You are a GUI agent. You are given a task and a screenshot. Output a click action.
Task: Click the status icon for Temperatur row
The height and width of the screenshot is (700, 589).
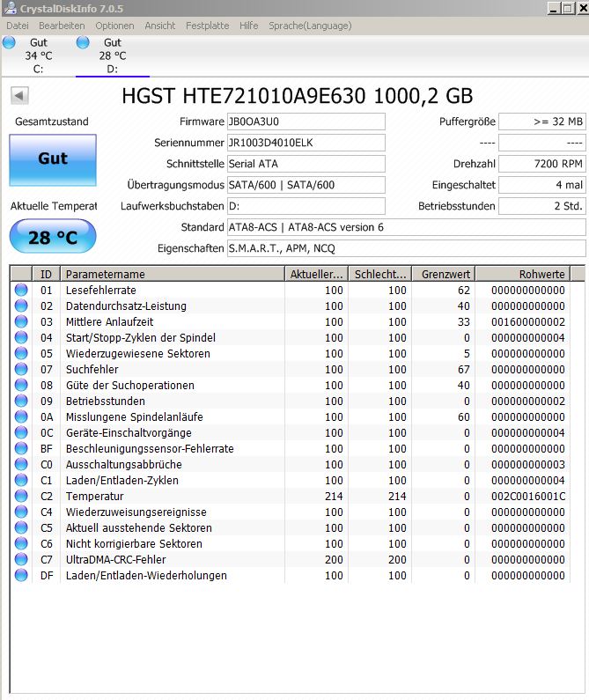21,496
